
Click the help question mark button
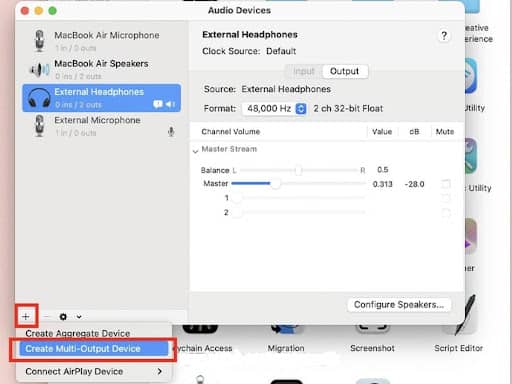(x=444, y=36)
